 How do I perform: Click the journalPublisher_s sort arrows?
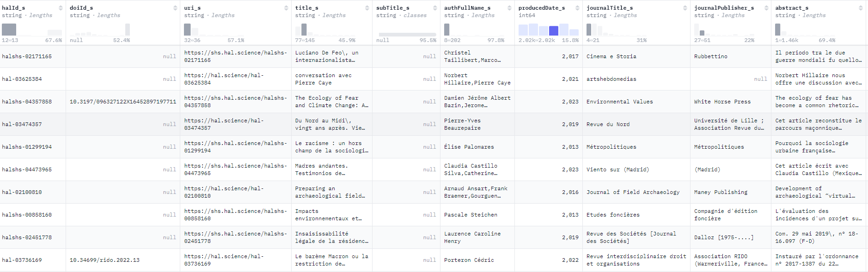pyautogui.click(x=766, y=8)
